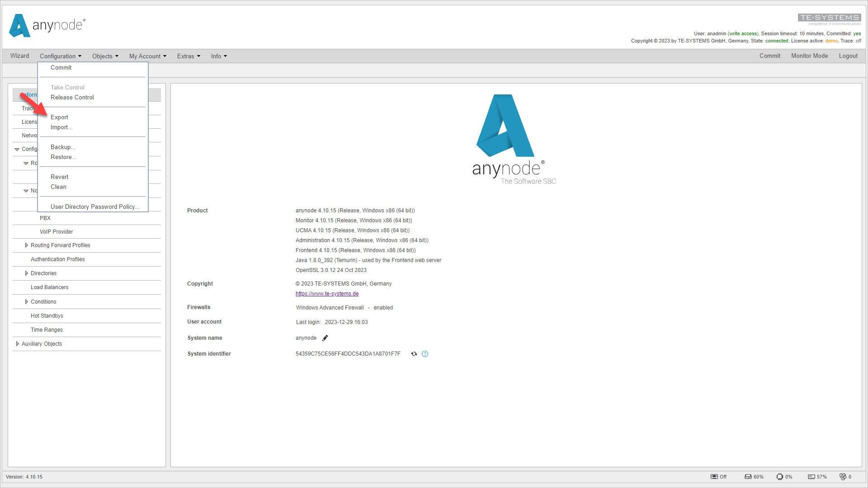Click the anynode logo in the header
This screenshot has width=868, height=488.
tap(47, 25)
